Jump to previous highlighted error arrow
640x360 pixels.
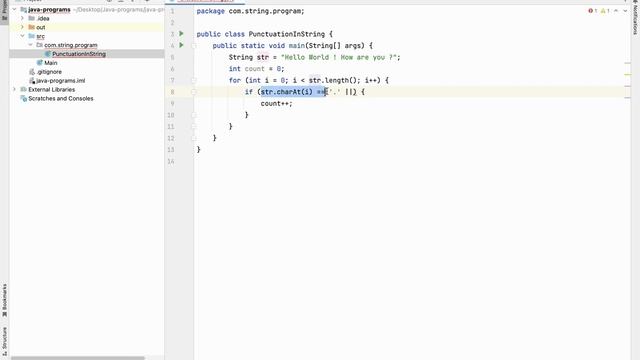pos(616,11)
